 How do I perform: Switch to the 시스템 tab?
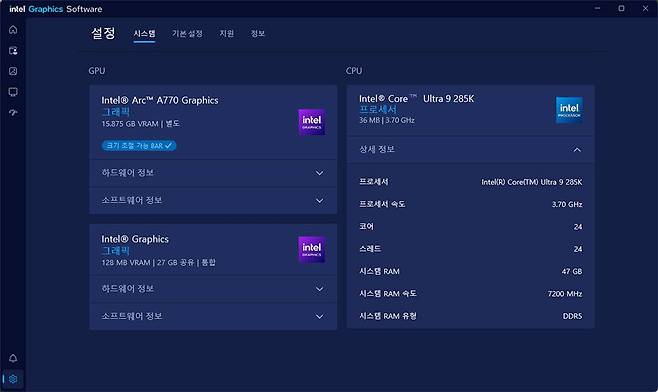pyautogui.click(x=144, y=34)
